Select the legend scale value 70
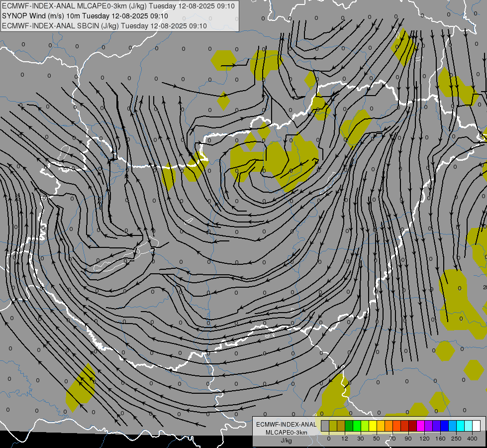 [392, 439]
